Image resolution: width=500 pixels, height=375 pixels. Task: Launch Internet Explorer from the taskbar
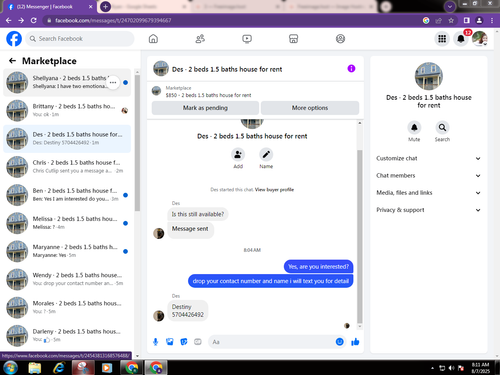coord(59,368)
